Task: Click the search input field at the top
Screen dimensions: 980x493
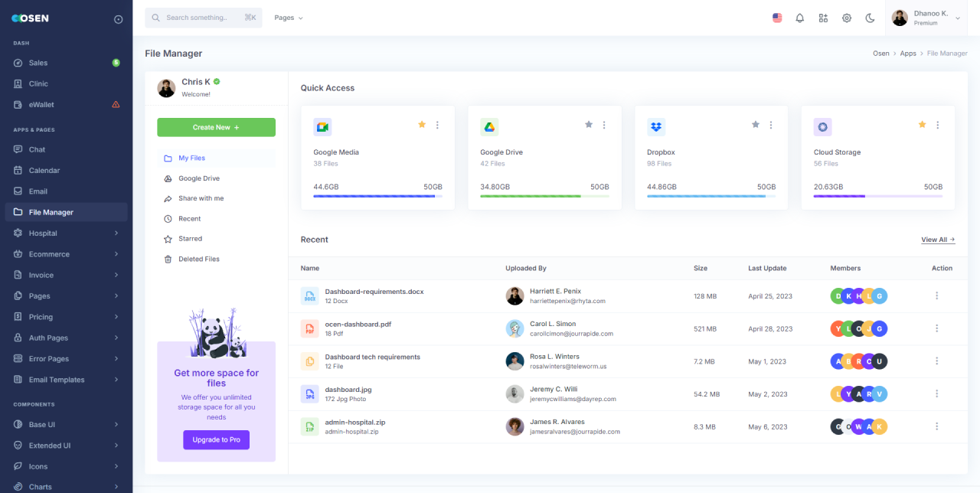Action: click(203, 17)
